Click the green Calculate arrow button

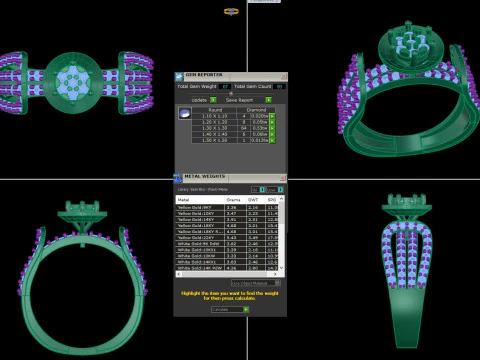click(x=246, y=309)
